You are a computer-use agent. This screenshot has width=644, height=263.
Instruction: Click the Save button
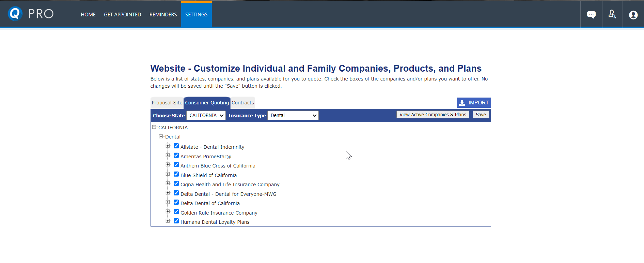point(481,115)
